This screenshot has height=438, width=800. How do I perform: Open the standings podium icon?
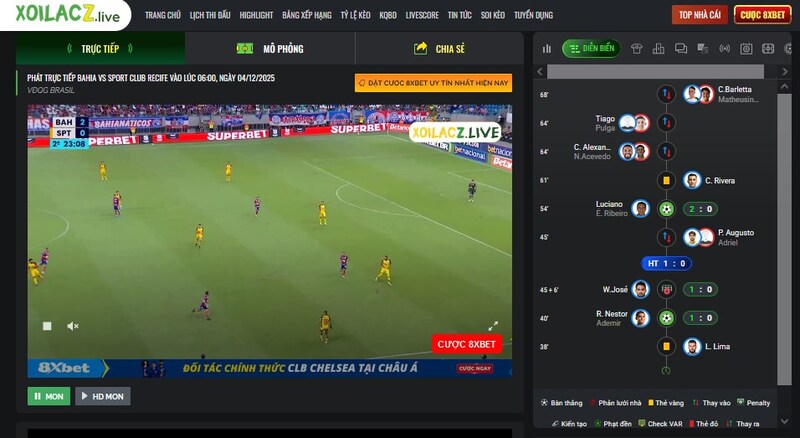coord(659,48)
